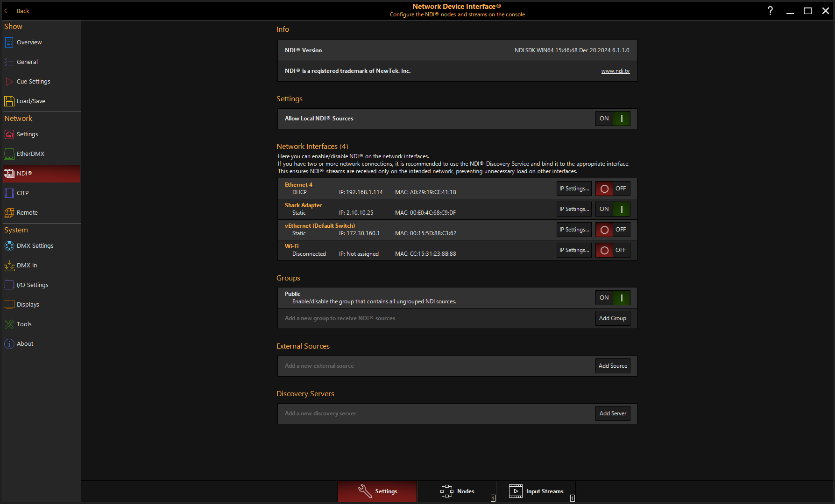Click the 'Shark Adapter' interface name
This screenshot has height=504, width=835.
303,205
